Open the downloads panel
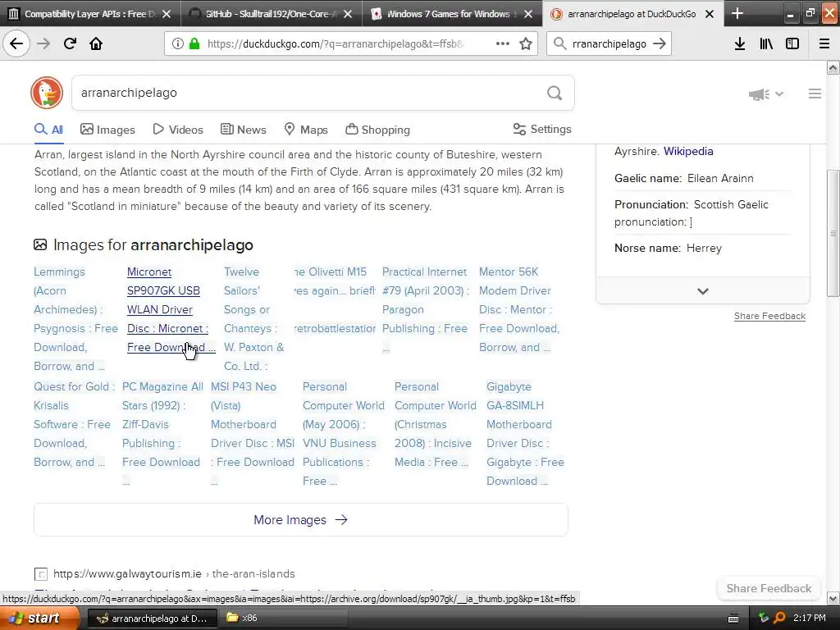 click(740, 44)
